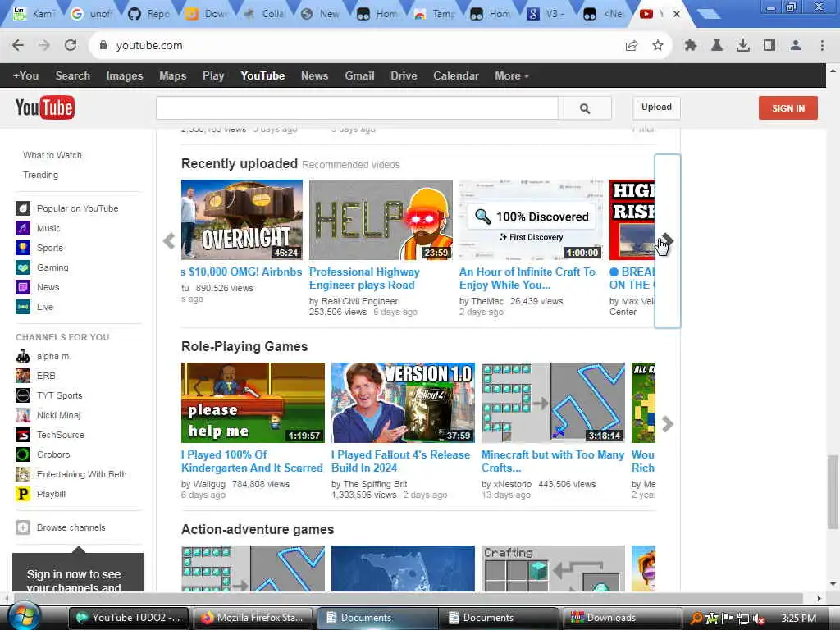Open Maps in the Google bar
This screenshot has width=840, height=630.
click(x=172, y=76)
